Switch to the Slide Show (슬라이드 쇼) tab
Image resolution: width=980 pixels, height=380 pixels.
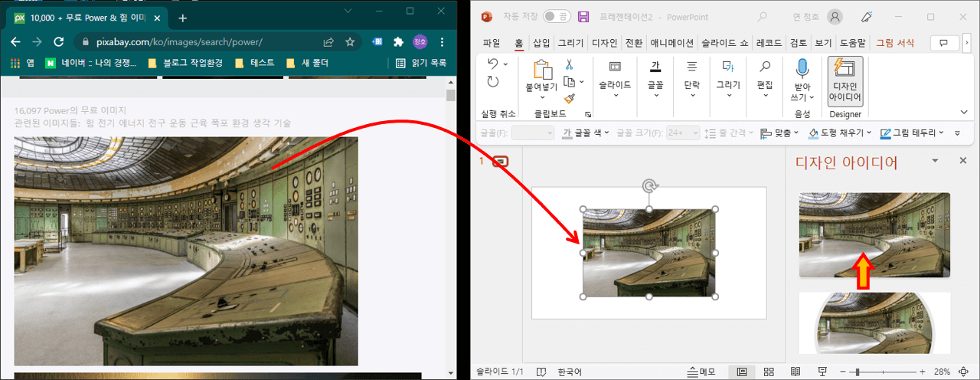pyautogui.click(x=724, y=43)
